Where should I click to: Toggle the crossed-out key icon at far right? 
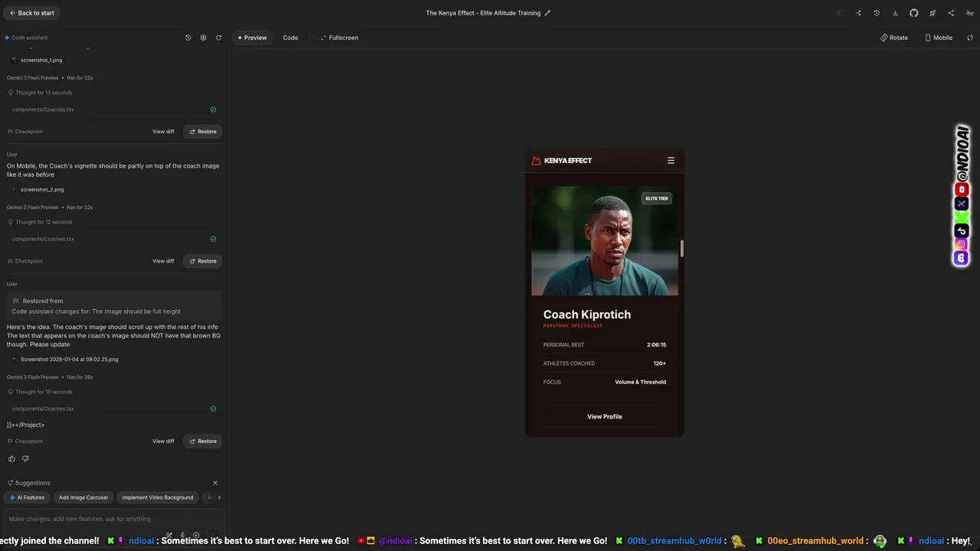(x=970, y=13)
